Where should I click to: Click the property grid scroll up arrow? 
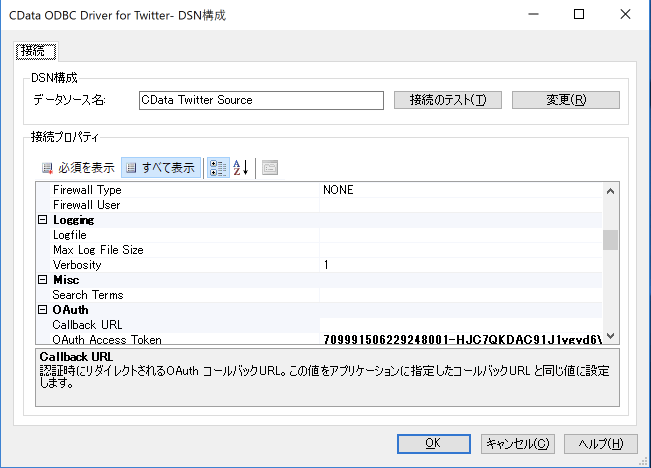(610, 191)
